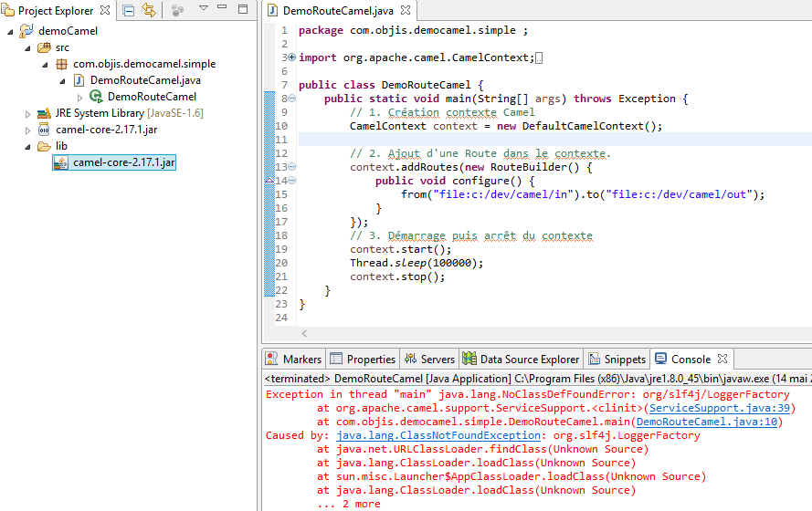The width and height of the screenshot is (812, 511).
Task: Click the Thread.sleep(100000) statement
Action: point(417,263)
